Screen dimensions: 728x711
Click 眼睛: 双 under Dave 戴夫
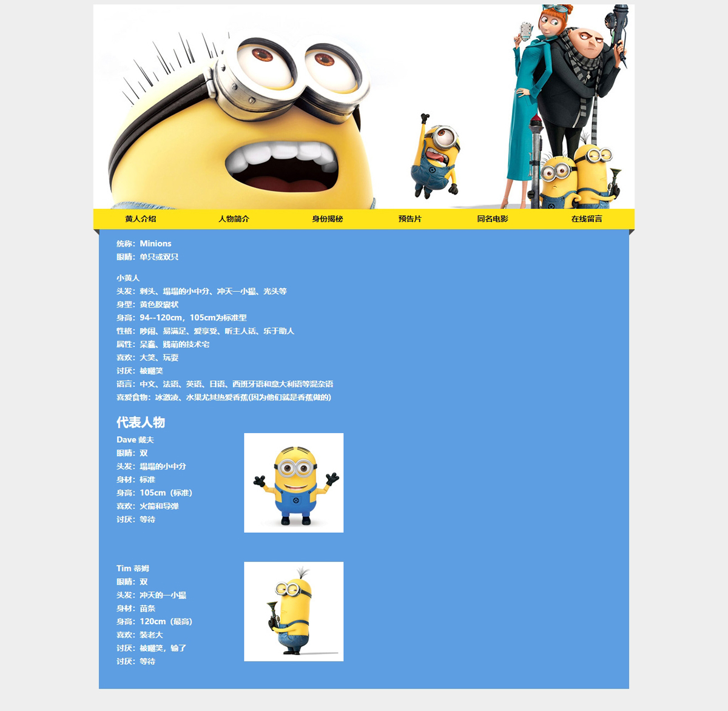pyautogui.click(x=132, y=453)
